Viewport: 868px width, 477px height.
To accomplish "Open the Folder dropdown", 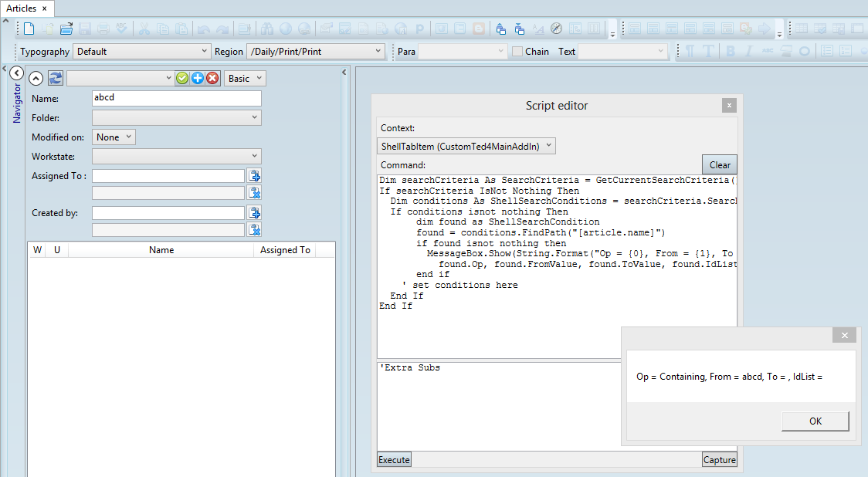I will pyautogui.click(x=177, y=118).
